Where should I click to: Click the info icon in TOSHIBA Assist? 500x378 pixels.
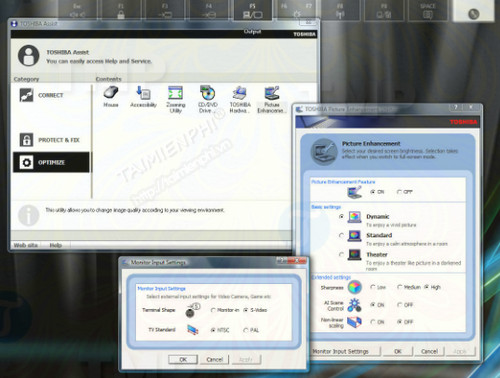click(29, 215)
